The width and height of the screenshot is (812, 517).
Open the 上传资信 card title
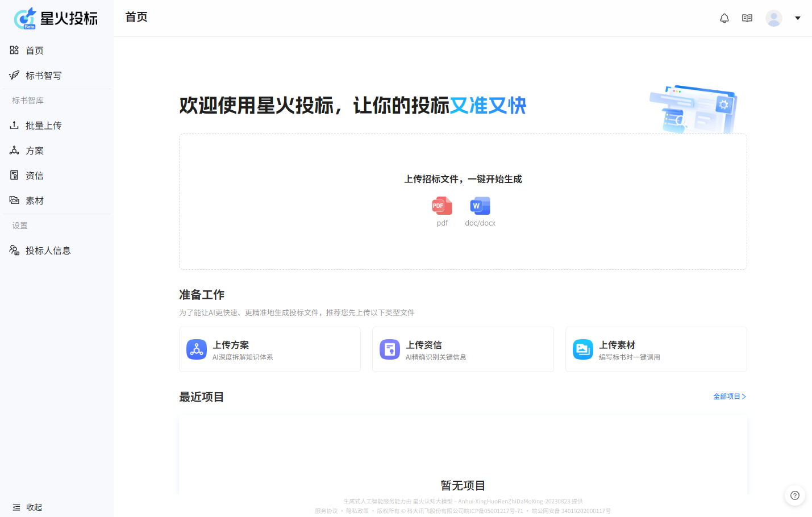point(424,345)
